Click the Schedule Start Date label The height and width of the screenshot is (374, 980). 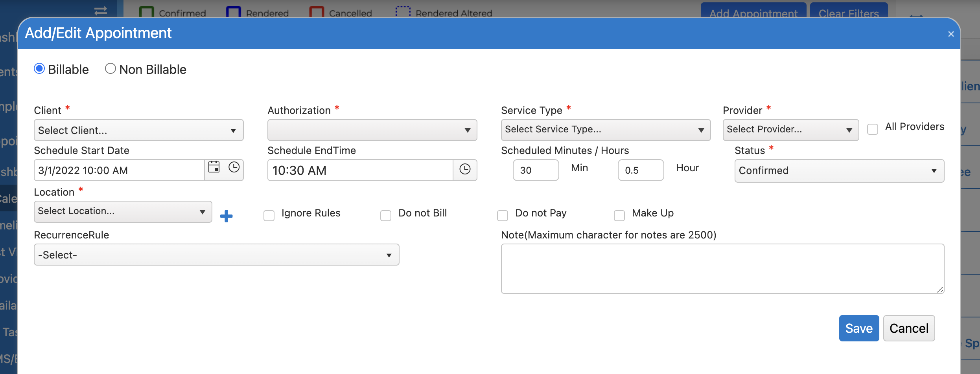[x=82, y=150]
